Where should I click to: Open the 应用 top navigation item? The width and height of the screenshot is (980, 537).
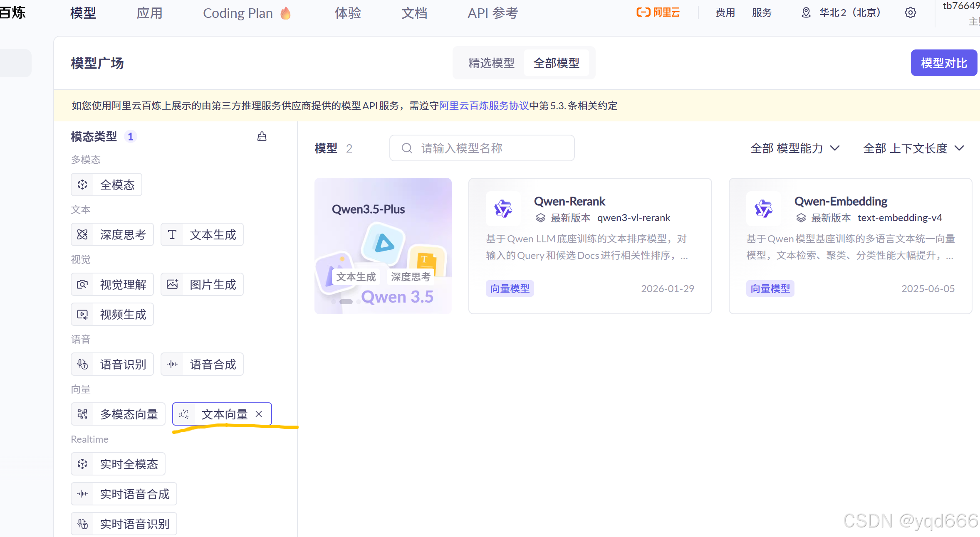click(x=150, y=13)
